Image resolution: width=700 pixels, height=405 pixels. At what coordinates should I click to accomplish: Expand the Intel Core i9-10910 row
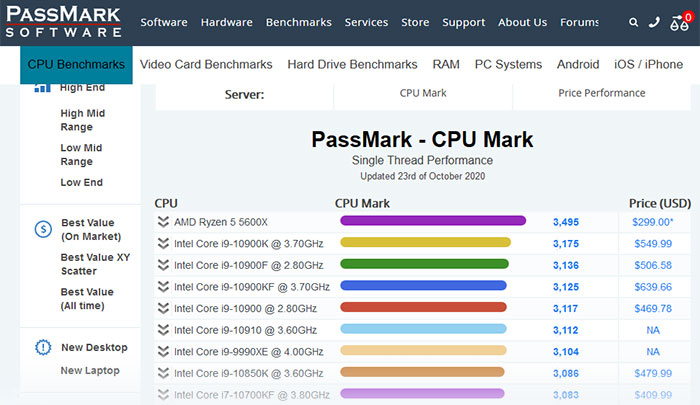pos(163,330)
